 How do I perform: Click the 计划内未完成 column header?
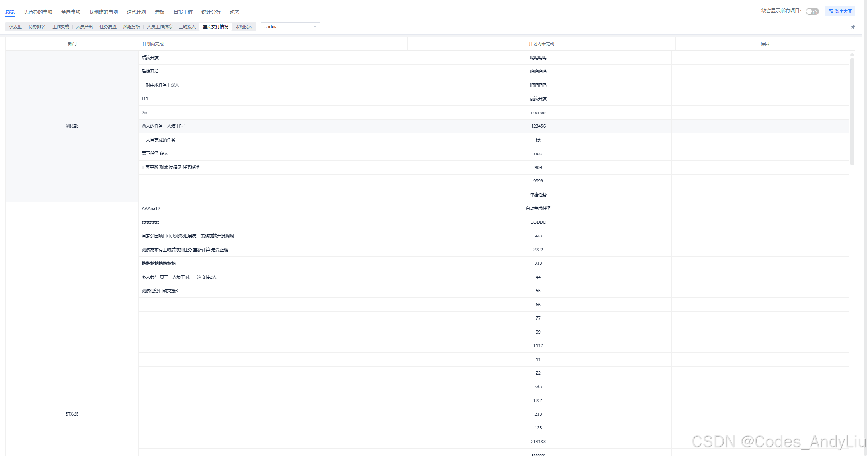(x=541, y=44)
